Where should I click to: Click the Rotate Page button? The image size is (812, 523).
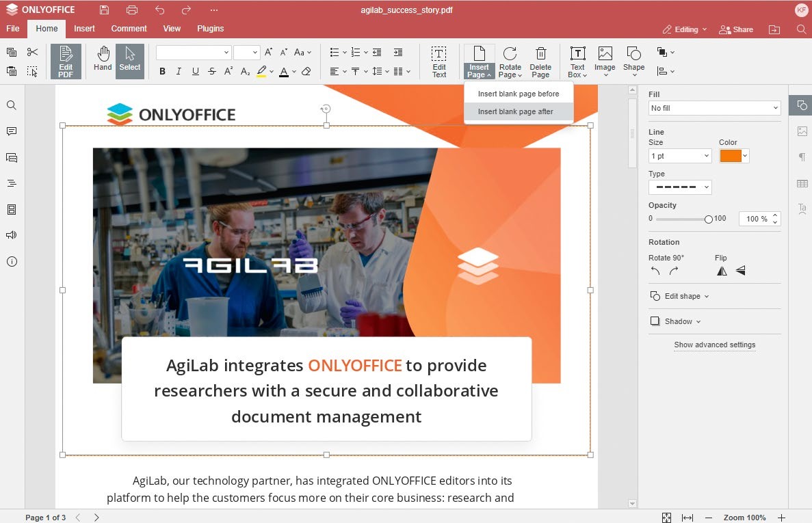510,62
